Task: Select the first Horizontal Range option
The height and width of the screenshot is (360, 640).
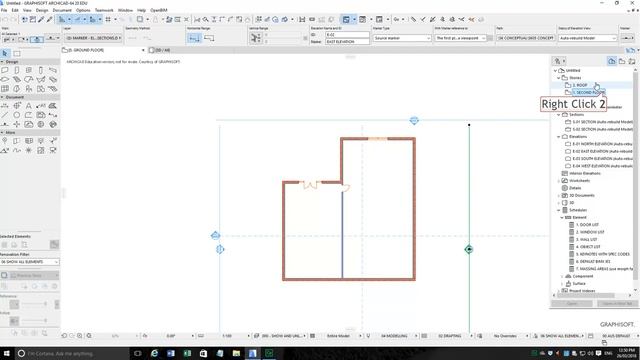Action: click(x=194, y=38)
